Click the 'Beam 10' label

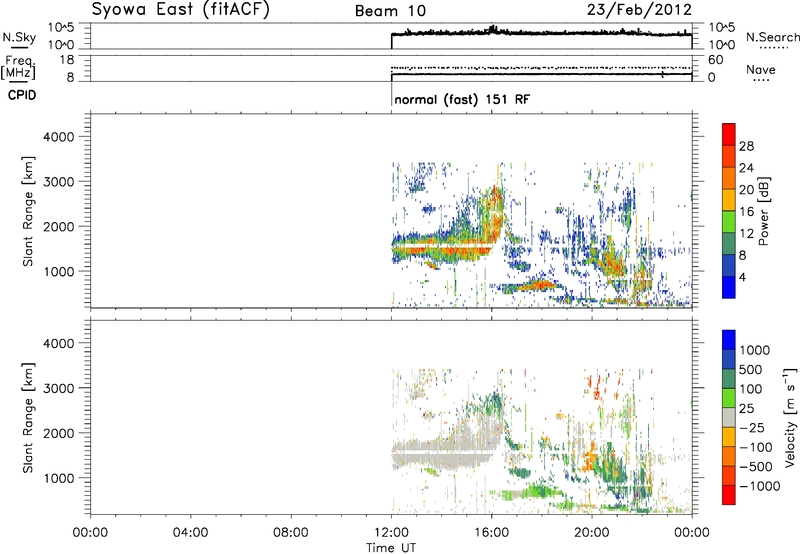point(390,11)
